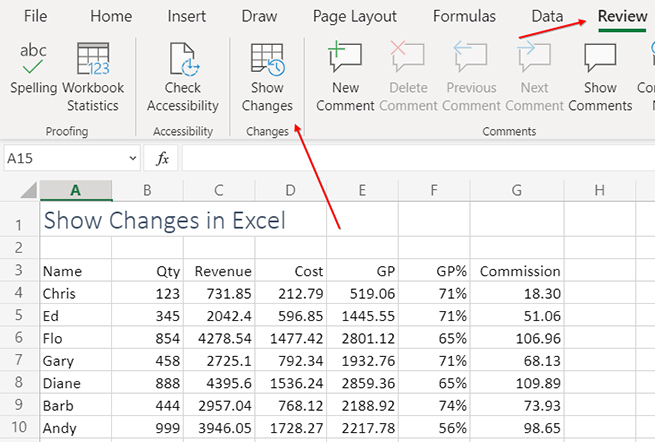The height and width of the screenshot is (442, 655).
Task: Expand the Name Box dropdown arrow
Action: click(x=132, y=158)
